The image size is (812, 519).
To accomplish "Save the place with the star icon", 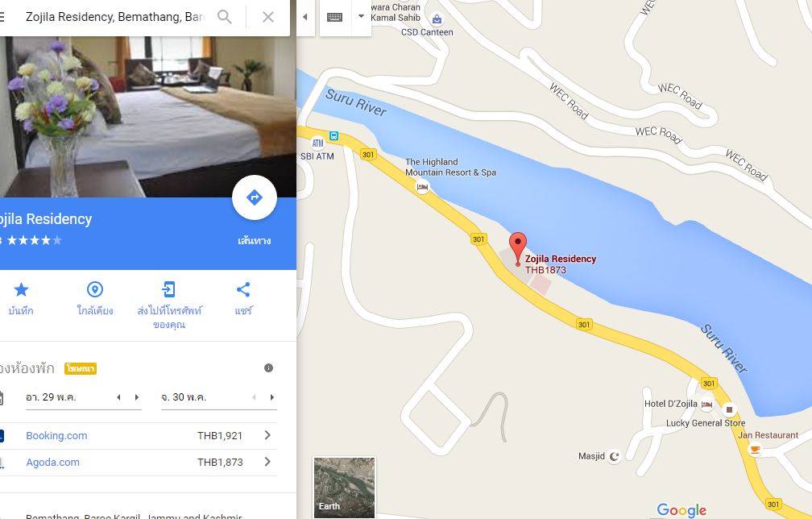I will [x=21, y=289].
